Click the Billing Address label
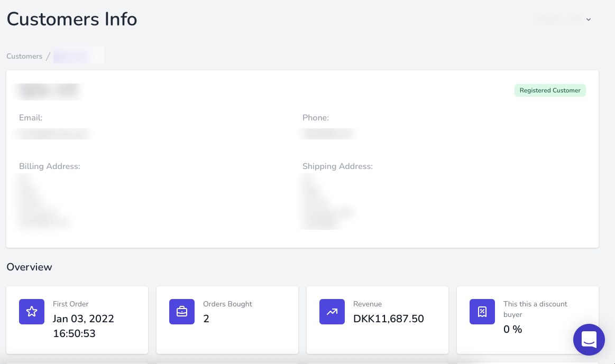 point(50,166)
